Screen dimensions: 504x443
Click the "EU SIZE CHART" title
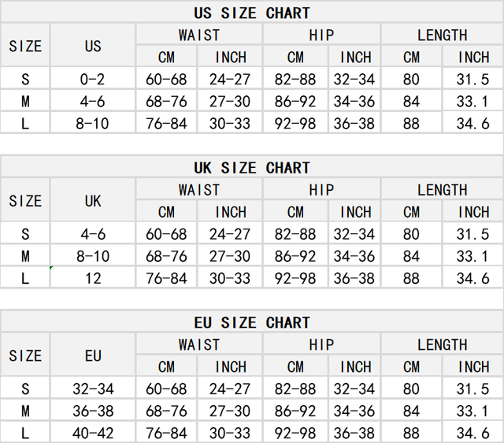click(x=252, y=322)
